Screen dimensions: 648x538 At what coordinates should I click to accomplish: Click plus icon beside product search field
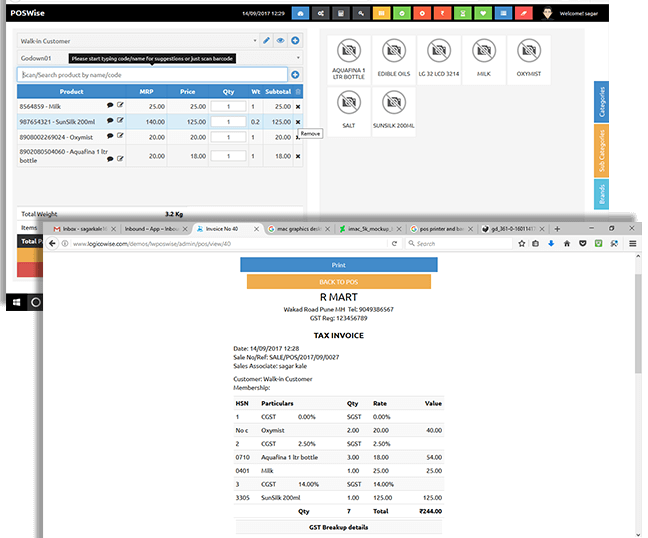pyautogui.click(x=295, y=75)
